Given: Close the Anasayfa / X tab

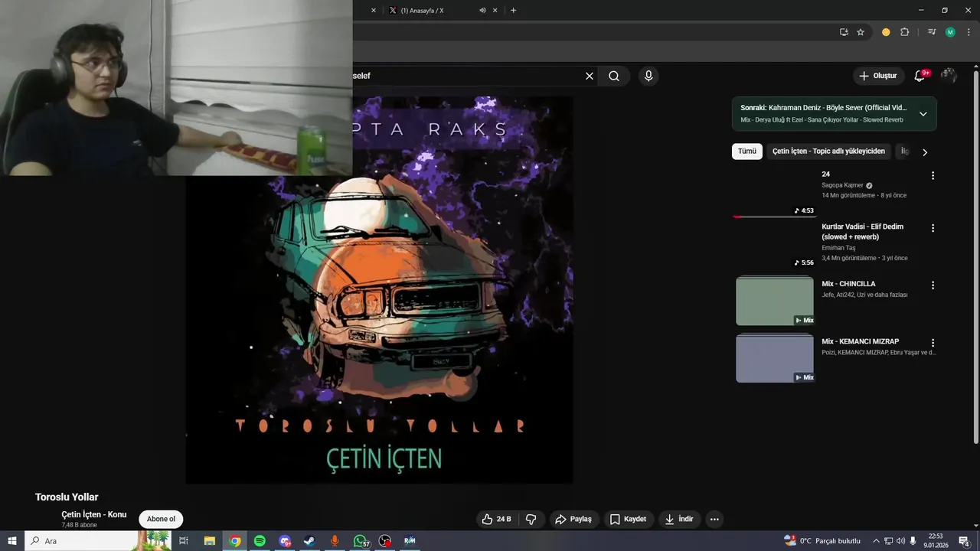Looking at the screenshot, I should coord(495,11).
